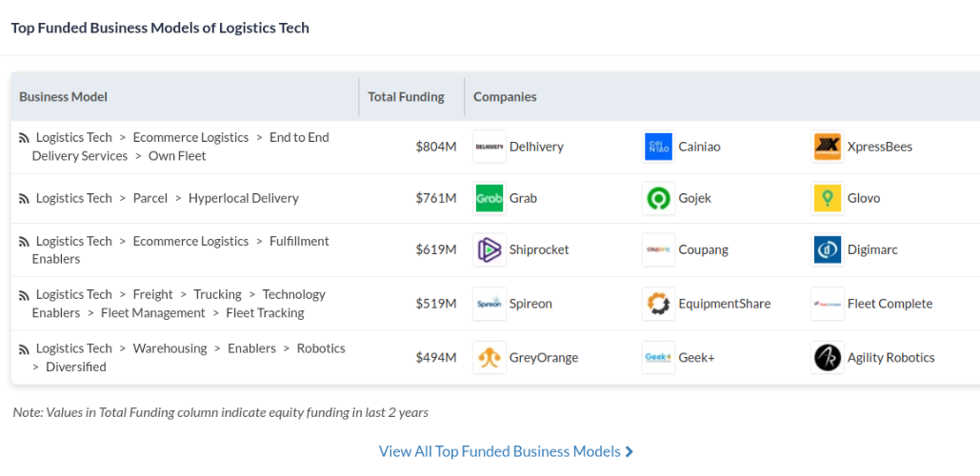Open View All Top Funded Business Models
980x476 pixels.
[x=506, y=451]
